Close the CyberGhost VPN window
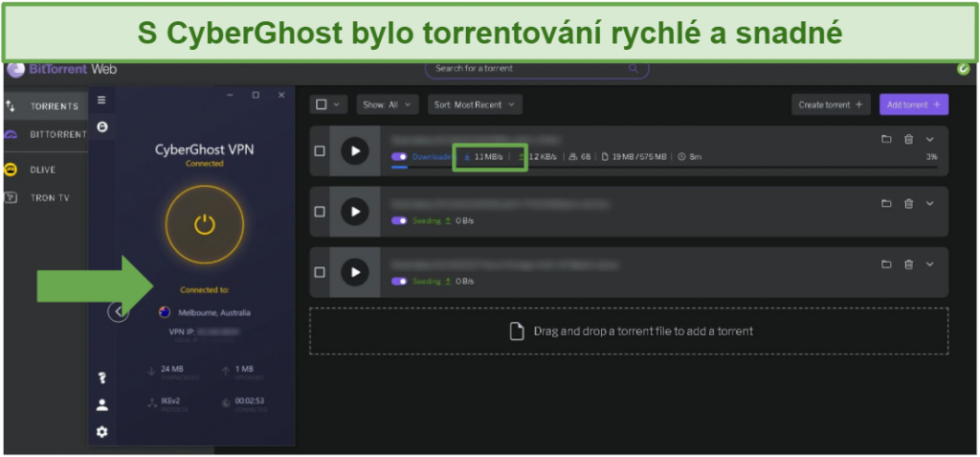This screenshot has height=457, width=980. (281, 95)
